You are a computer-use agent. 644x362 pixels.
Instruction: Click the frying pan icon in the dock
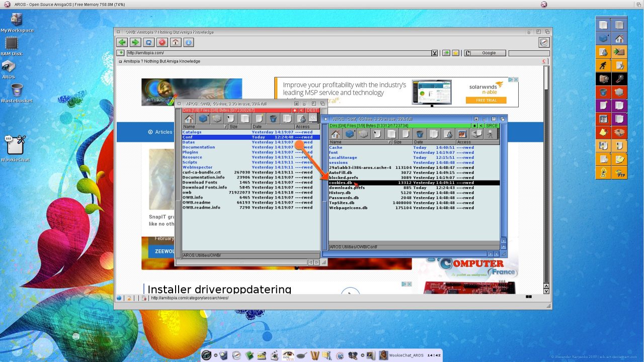click(x=302, y=355)
